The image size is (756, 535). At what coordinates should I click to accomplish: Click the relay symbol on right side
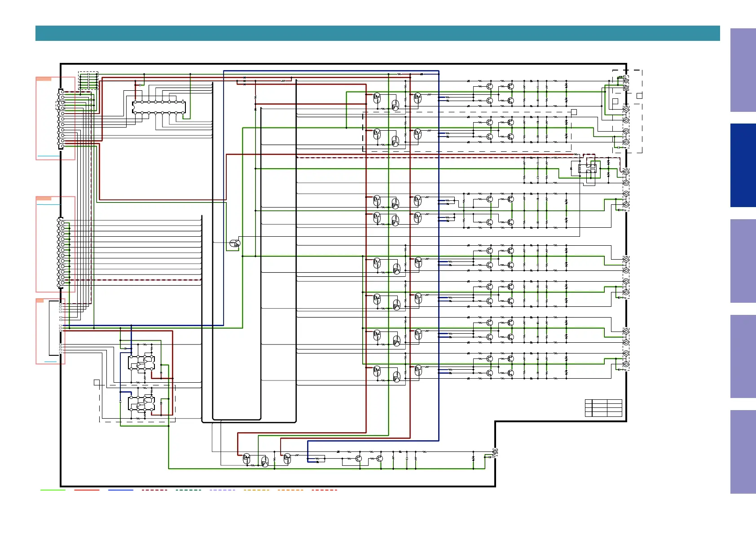coord(587,169)
